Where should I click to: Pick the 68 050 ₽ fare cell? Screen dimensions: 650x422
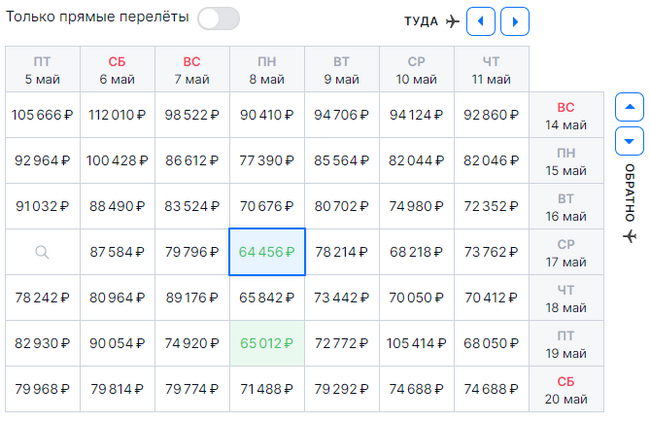point(491,343)
